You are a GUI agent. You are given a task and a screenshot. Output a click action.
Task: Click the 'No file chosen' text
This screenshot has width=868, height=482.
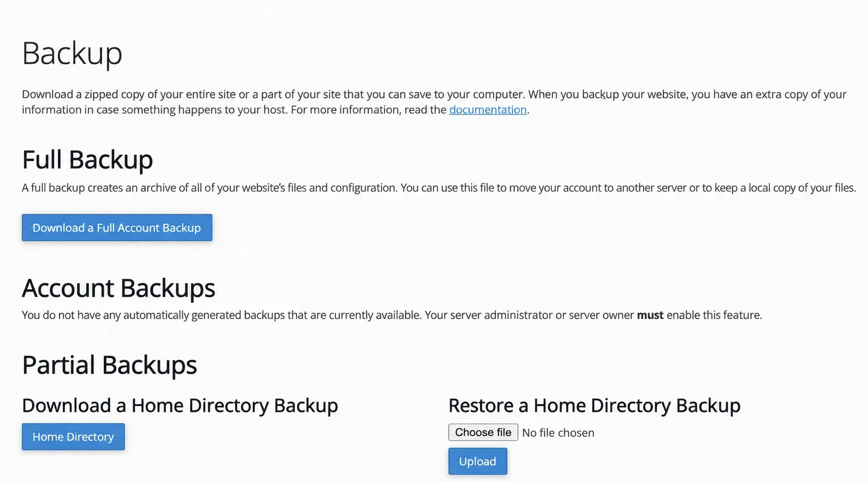coord(558,433)
